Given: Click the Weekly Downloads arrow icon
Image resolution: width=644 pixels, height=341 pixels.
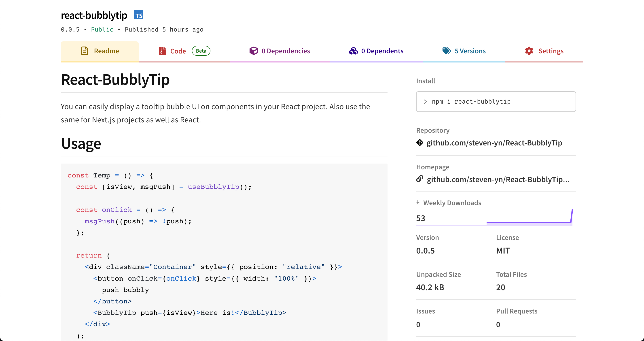Looking at the screenshot, I should pyautogui.click(x=418, y=202).
